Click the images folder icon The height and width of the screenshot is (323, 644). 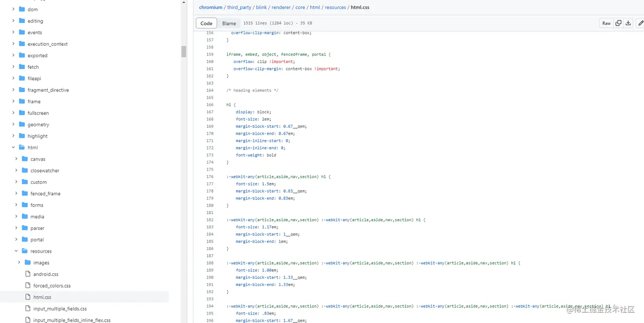click(28, 262)
